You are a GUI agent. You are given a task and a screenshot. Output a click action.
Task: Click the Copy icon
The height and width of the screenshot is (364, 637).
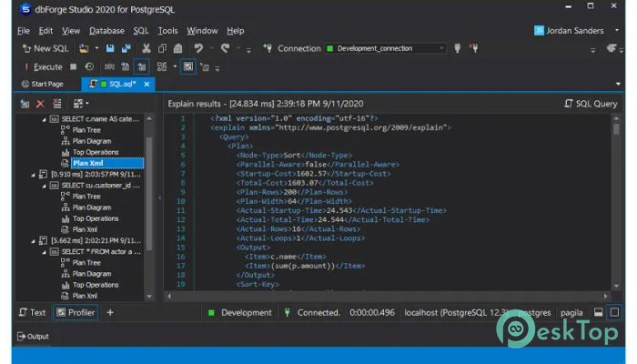162,48
